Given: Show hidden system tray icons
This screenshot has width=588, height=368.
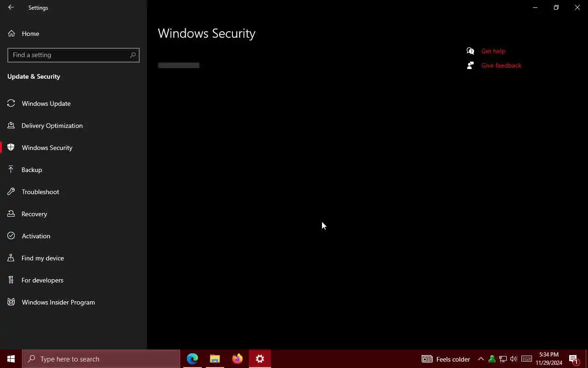Looking at the screenshot, I should 481,359.
